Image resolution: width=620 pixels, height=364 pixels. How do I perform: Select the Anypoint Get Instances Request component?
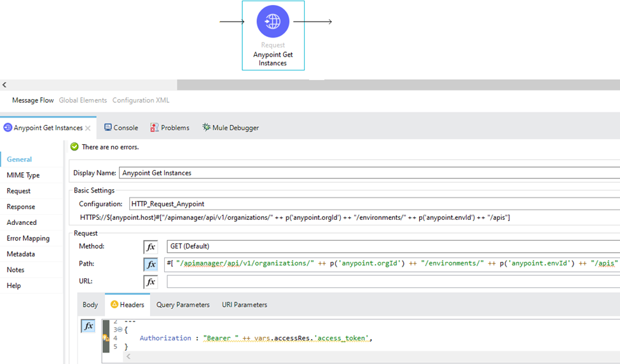click(x=273, y=36)
